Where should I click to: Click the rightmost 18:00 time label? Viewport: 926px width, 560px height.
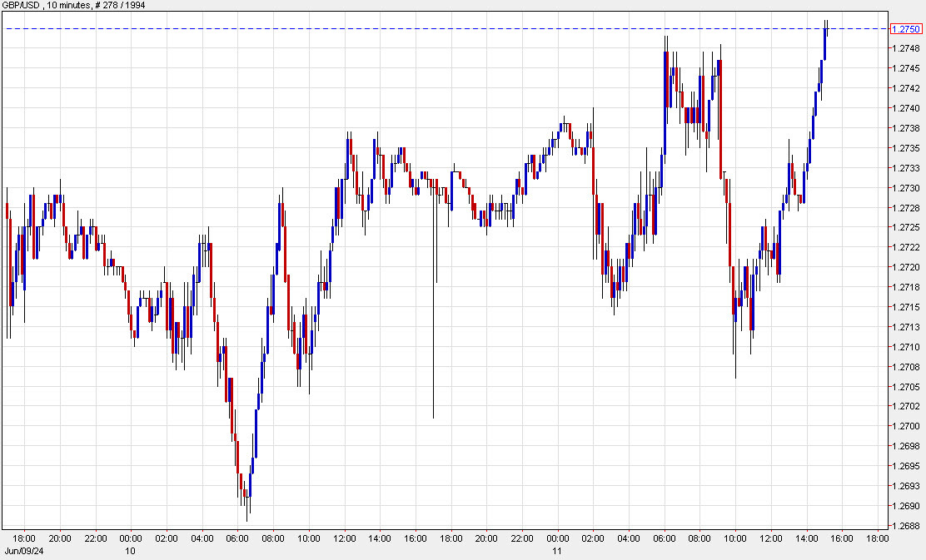click(877, 538)
